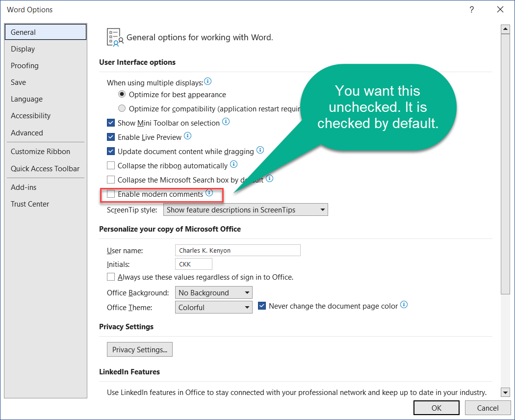Image resolution: width=515 pixels, height=420 pixels.
Task: Click info icon for Update document content while dragging
Action: point(260,150)
